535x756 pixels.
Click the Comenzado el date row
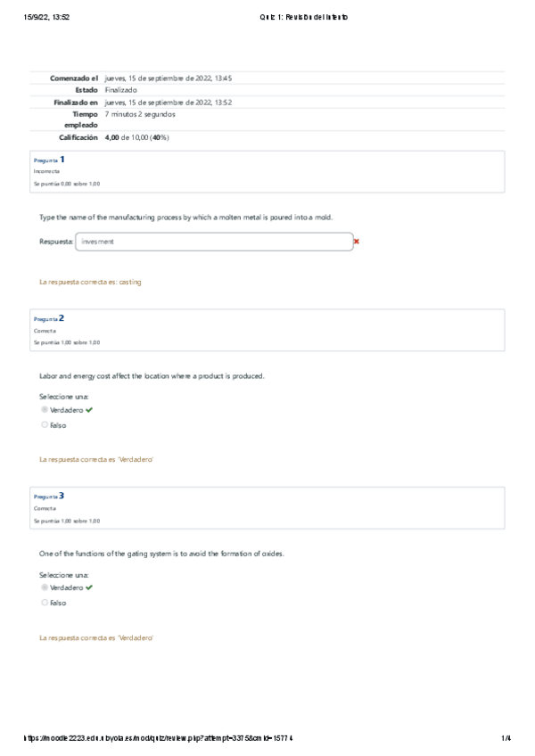point(169,78)
